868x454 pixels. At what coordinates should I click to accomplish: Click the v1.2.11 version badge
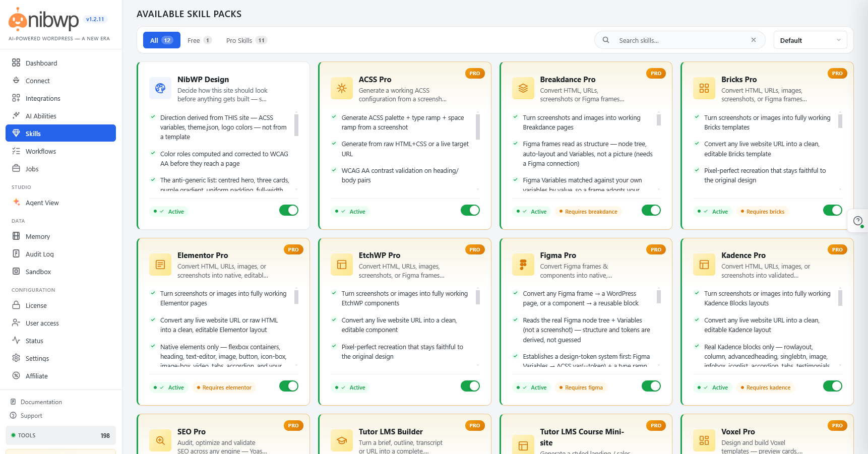point(95,20)
